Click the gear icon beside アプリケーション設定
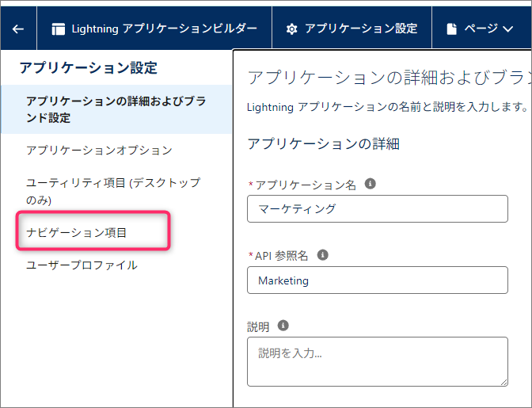 pos(291,29)
